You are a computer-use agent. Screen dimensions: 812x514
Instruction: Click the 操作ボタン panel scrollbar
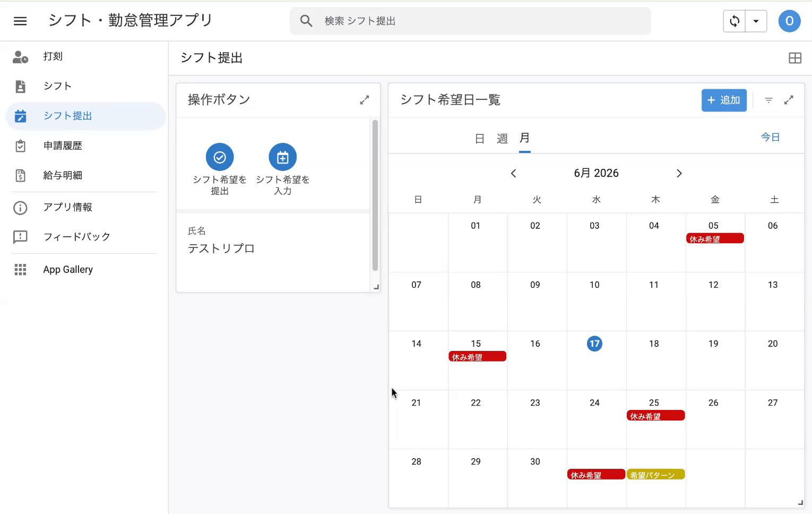click(375, 195)
